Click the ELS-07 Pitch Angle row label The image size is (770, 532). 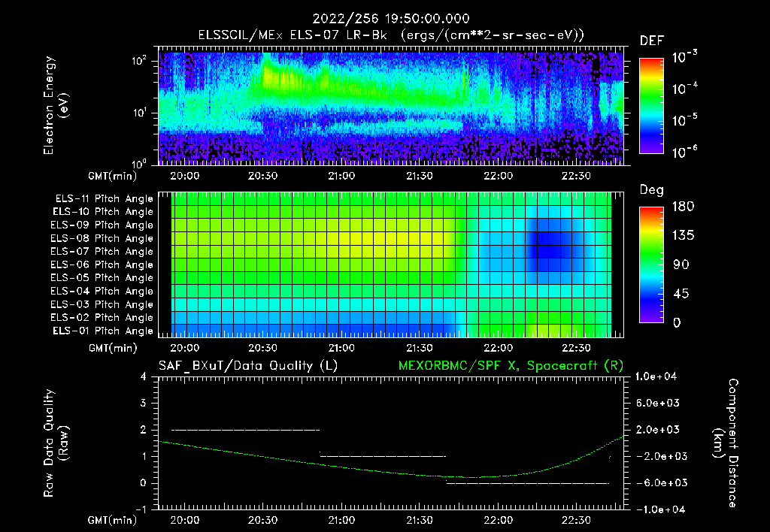point(102,251)
